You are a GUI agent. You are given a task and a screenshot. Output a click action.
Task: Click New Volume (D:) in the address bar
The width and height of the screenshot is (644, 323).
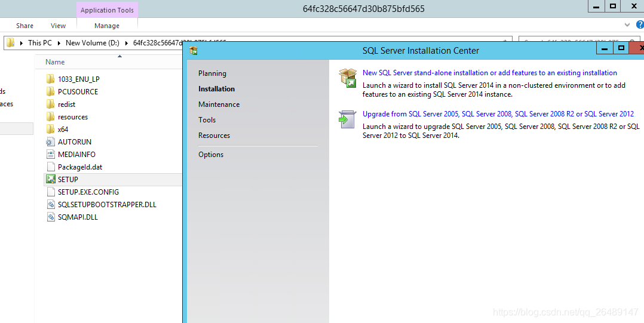(93, 42)
